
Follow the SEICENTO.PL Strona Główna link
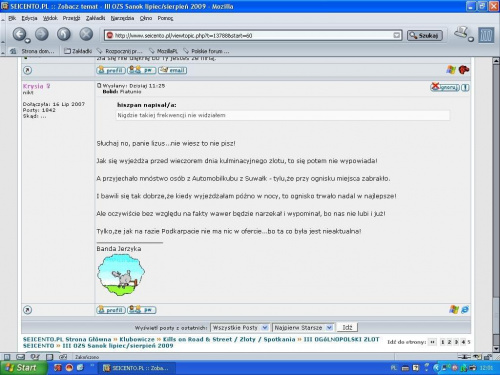[67, 339]
